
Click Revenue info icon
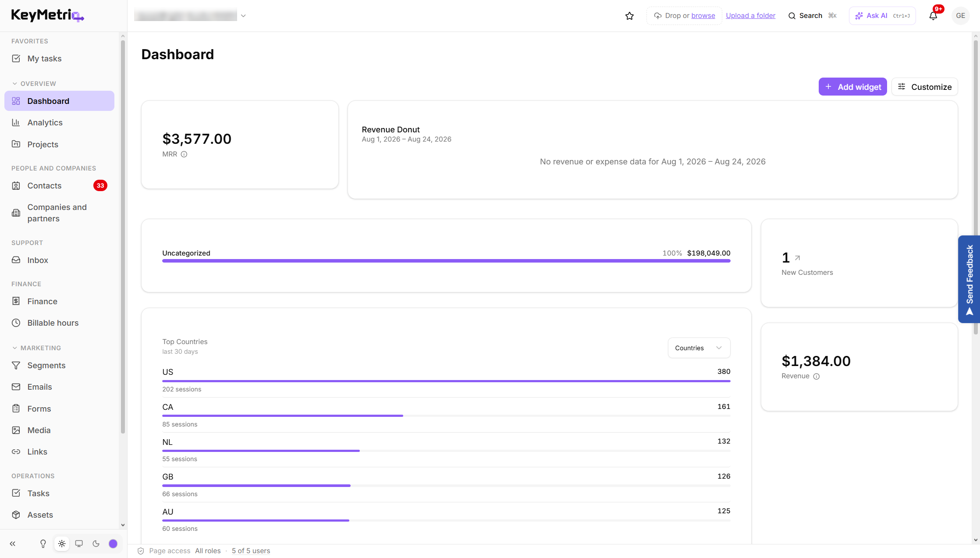tap(816, 377)
